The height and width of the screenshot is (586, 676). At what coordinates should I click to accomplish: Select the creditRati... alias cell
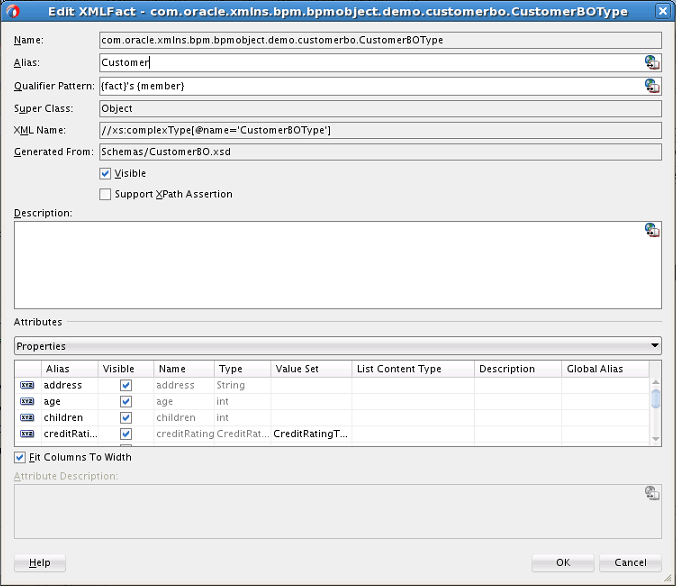69,434
